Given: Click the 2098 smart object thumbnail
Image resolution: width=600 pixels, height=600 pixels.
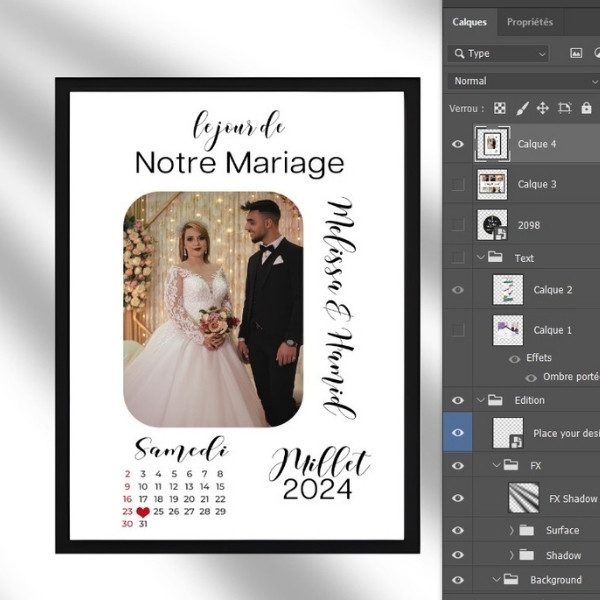Looking at the screenshot, I should click(x=492, y=225).
